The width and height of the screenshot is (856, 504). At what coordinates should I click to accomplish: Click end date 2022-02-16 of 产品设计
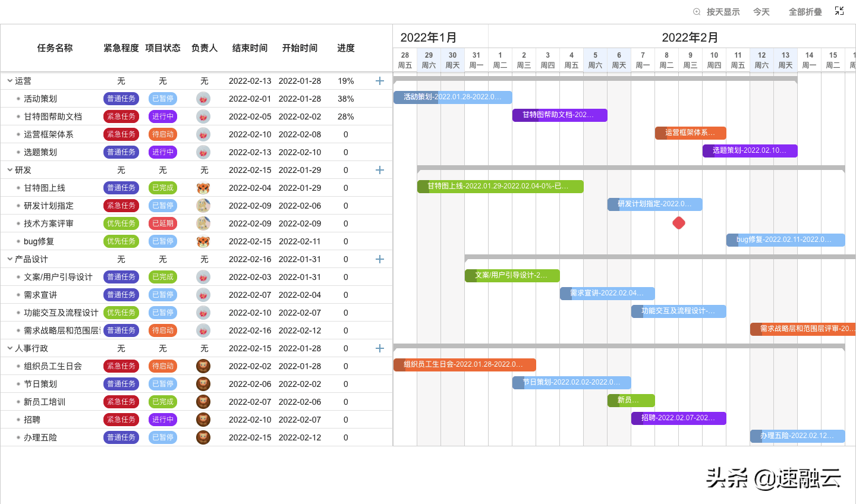(x=250, y=259)
